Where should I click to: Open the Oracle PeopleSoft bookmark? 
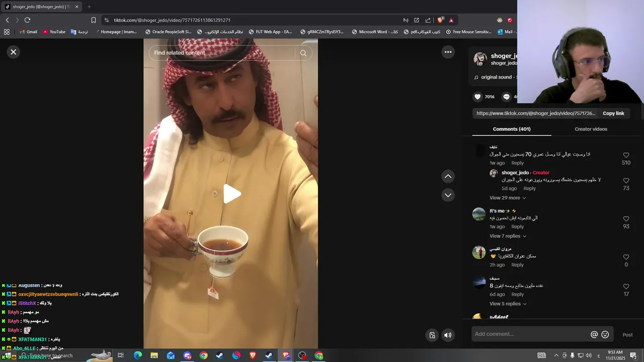coord(168,32)
